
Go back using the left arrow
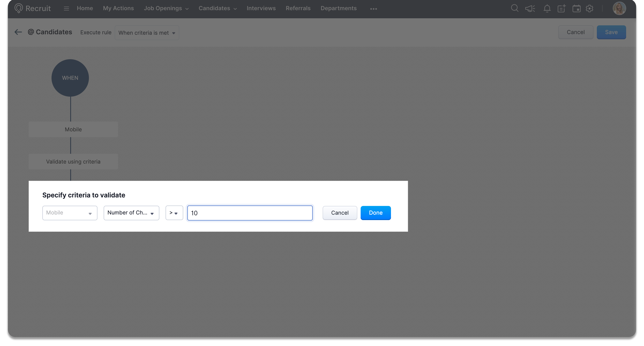pos(18,32)
